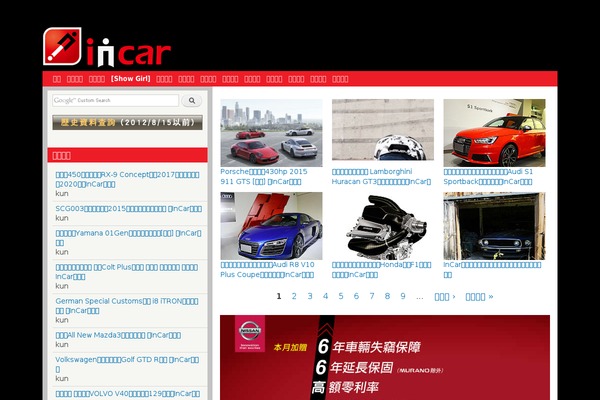Open the RX-9 Concept sidebar article
600x400 pixels.
[127, 179]
